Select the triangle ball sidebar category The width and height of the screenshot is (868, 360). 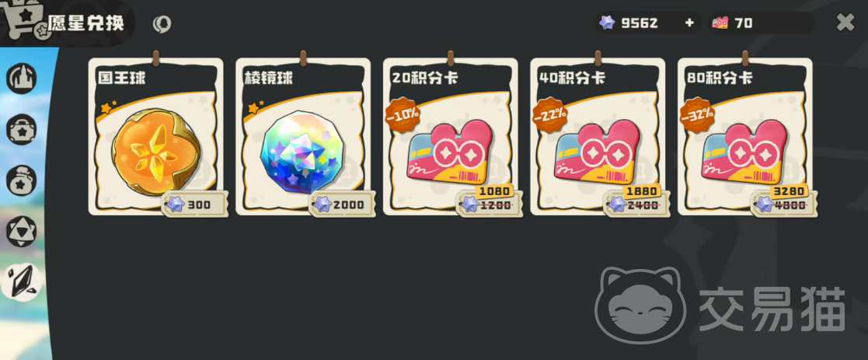[x=21, y=232]
